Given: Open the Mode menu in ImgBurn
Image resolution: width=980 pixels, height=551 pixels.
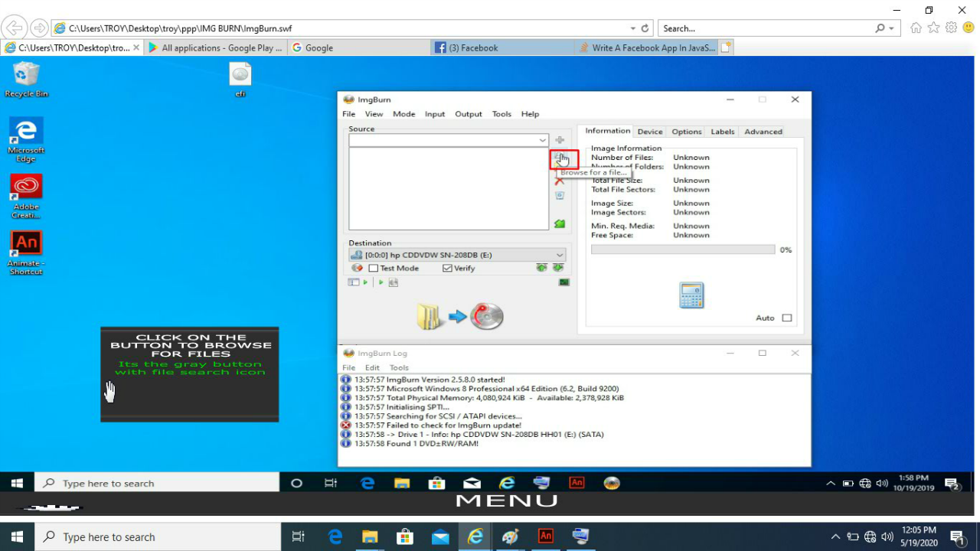Looking at the screenshot, I should point(403,114).
